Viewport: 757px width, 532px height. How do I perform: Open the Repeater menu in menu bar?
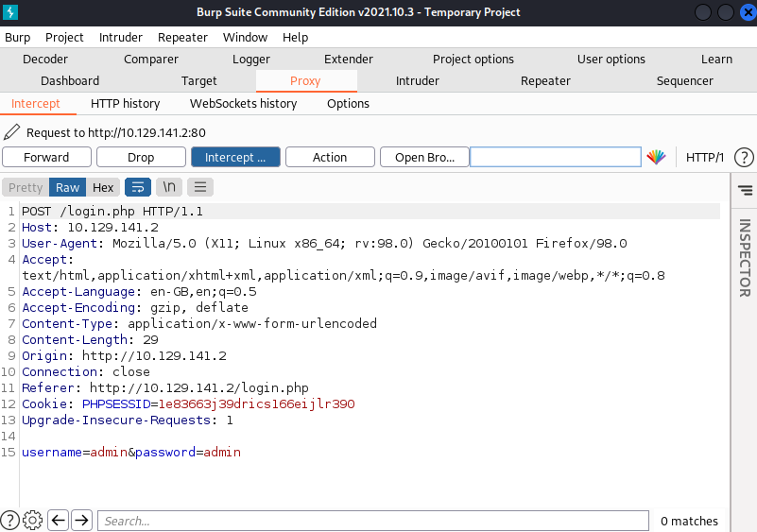coord(182,37)
